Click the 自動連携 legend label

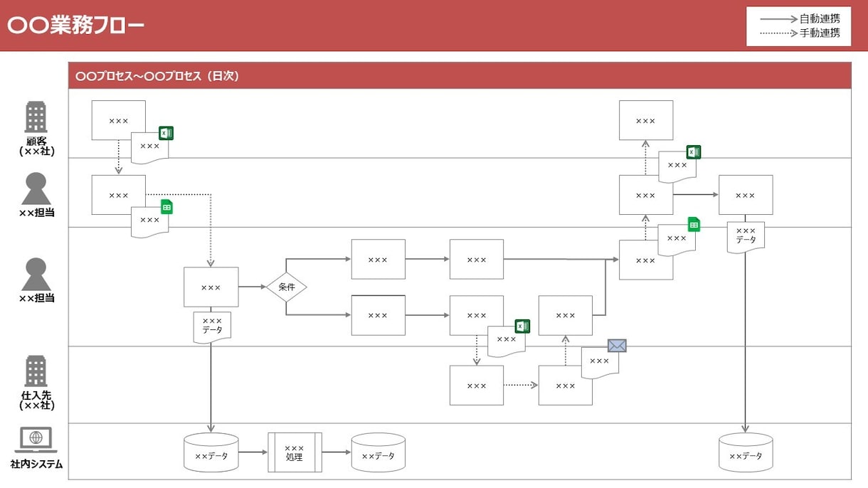pyautogui.click(x=820, y=19)
